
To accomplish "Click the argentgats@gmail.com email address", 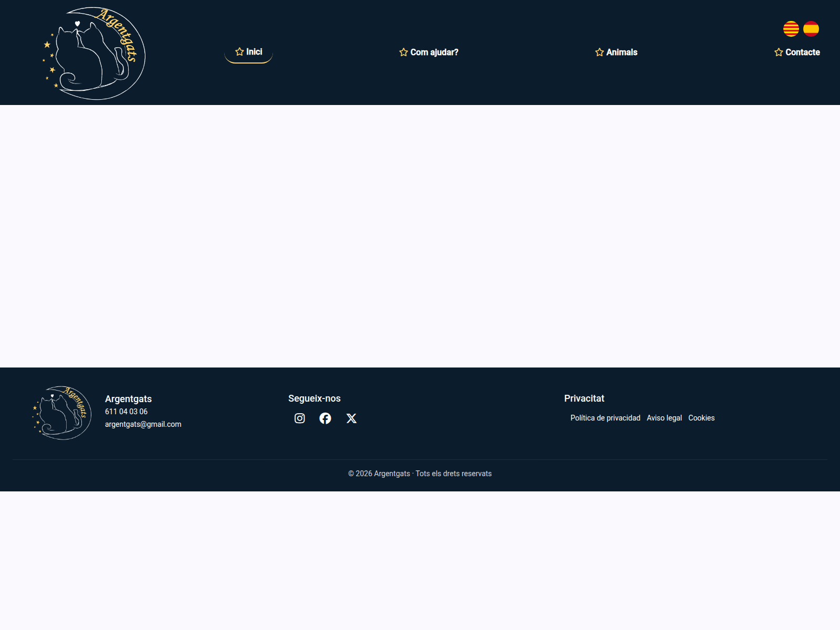I will [x=143, y=424].
